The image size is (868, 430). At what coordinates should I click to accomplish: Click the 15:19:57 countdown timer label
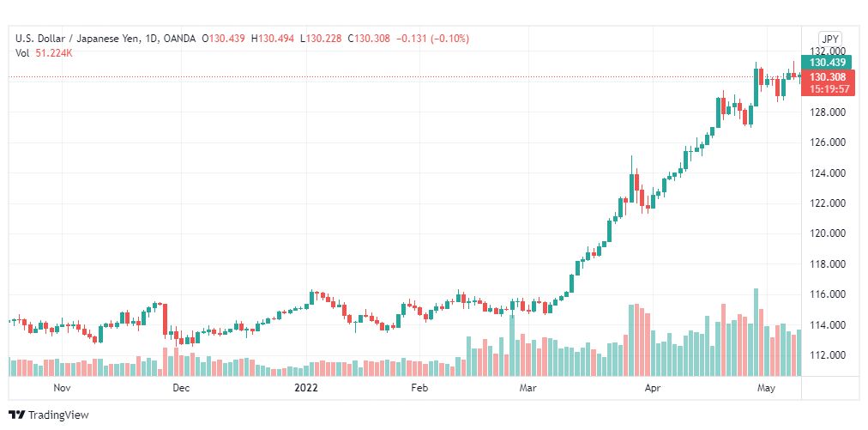pos(827,88)
